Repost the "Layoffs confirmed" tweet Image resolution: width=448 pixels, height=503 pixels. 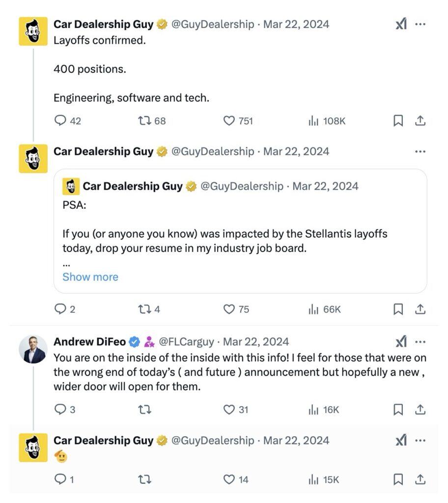tap(144, 121)
